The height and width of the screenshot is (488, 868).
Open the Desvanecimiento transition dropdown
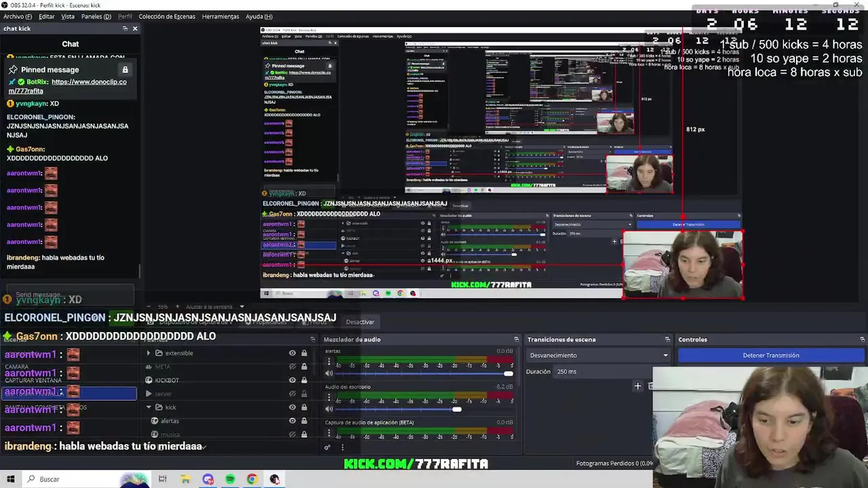pyautogui.click(x=599, y=355)
